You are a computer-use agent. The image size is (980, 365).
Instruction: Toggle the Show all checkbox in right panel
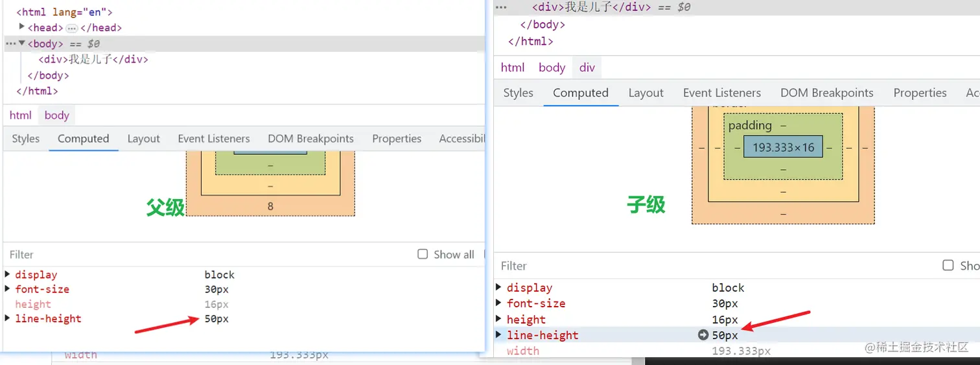point(948,265)
